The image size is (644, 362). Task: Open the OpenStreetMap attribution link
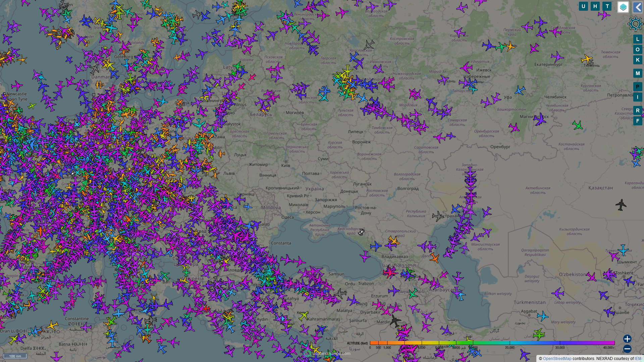557,359
